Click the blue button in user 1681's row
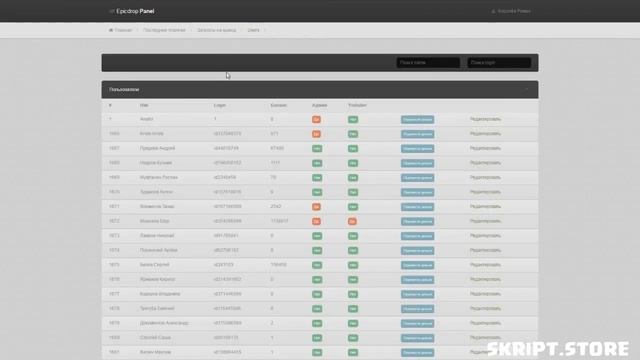 tap(418, 353)
